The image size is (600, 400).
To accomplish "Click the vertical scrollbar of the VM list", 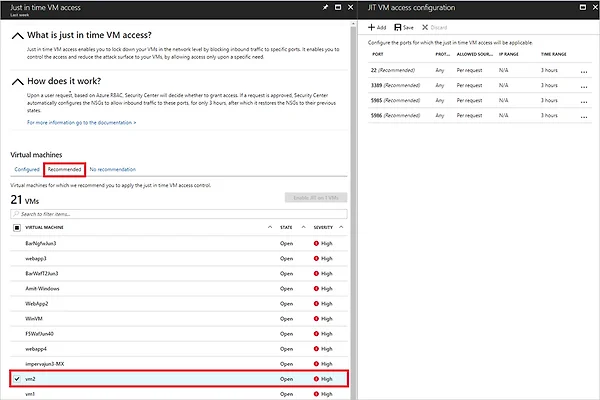I will pyautogui.click(x=353, y=211).
